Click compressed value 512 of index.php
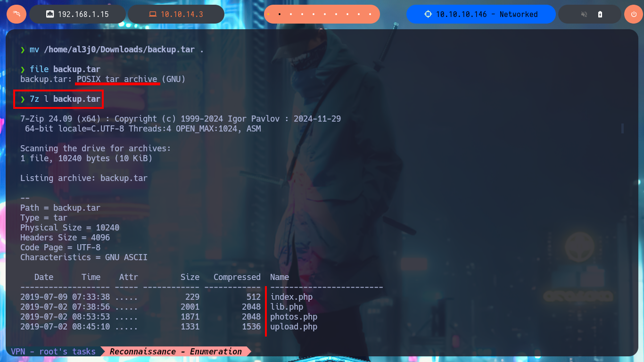Image resolution: width=644 pixels, height=362 pixels. (x=254, y=297)
